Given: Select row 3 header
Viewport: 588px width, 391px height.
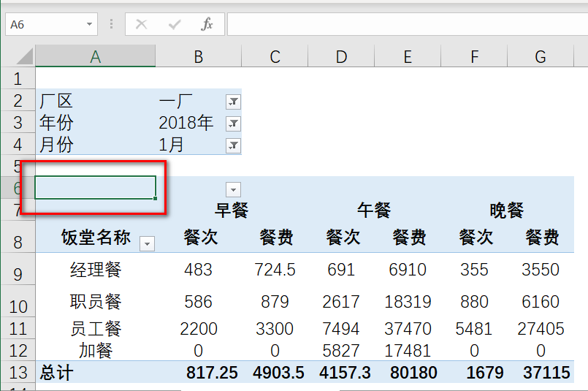Looking at the screenshot, I should click(x=18, y=122).
